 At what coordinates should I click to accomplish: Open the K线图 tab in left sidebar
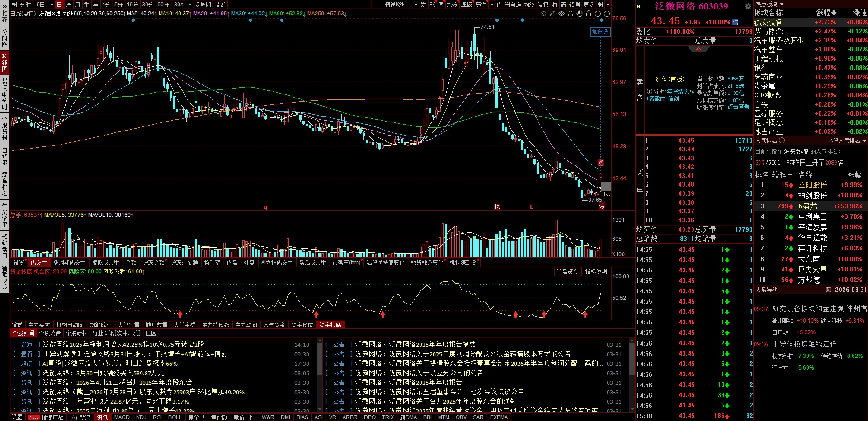(5, 63)
